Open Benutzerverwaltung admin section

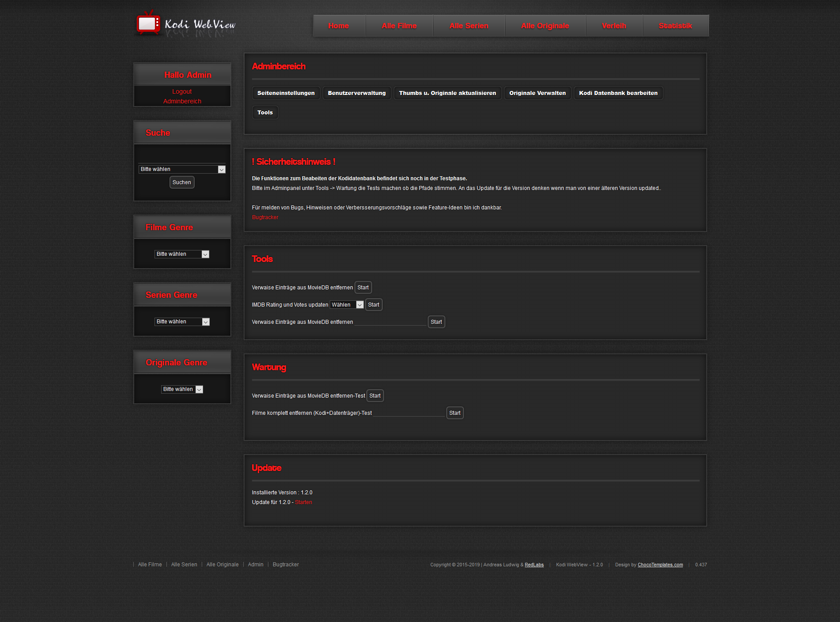click(x=357, y=93)
